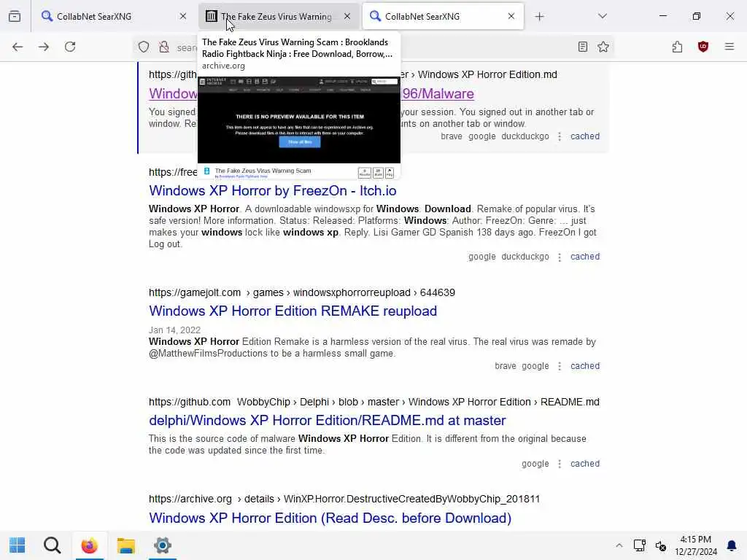
Task: Select the active CollabNet SearXNG tab
Action: 443,16
